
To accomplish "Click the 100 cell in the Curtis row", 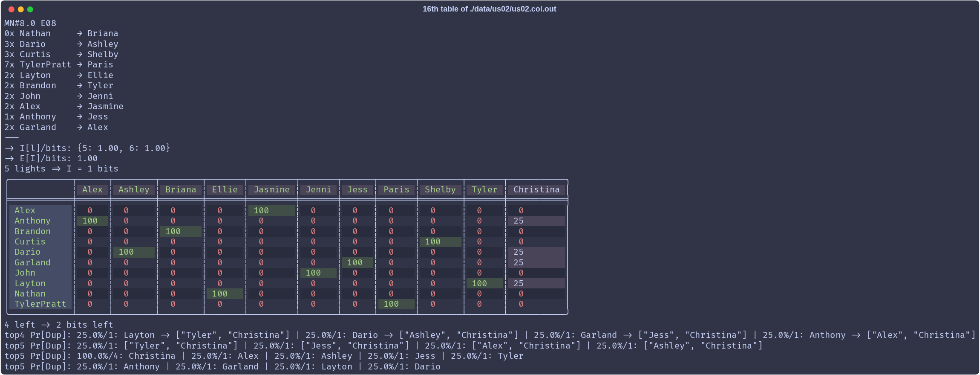I will coord(440,241).
